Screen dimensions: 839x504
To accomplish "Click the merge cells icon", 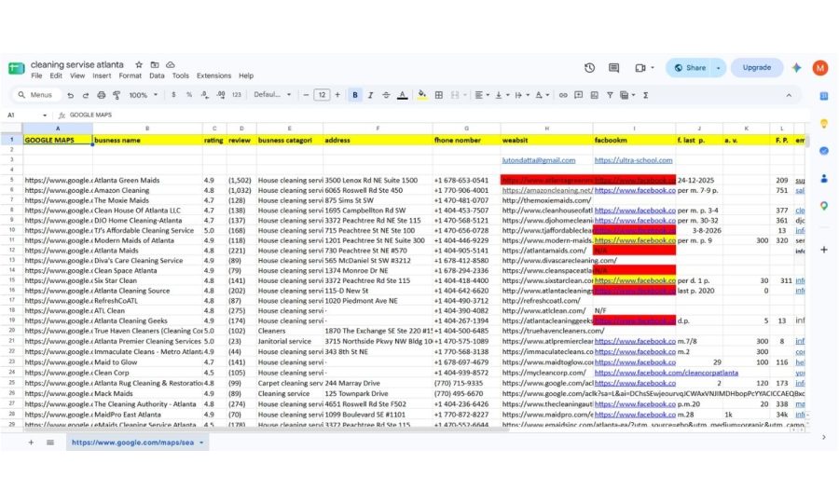I will tap(455, 95).
